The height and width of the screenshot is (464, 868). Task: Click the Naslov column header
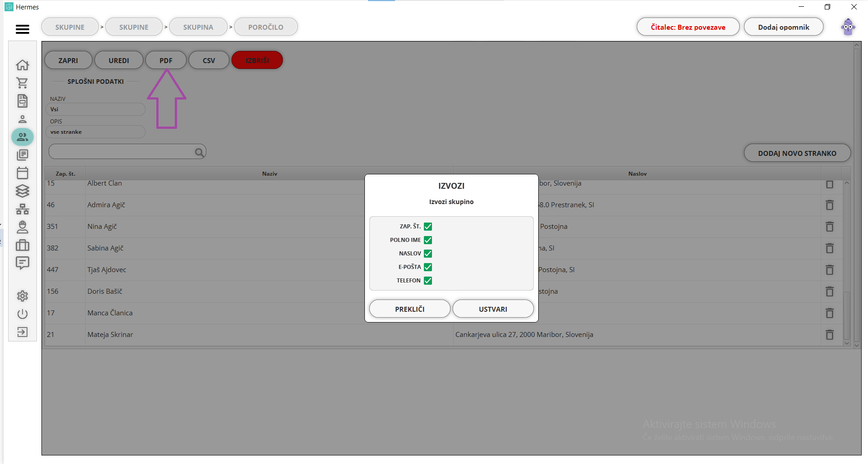pyautogui.click(x=637, y=174)
